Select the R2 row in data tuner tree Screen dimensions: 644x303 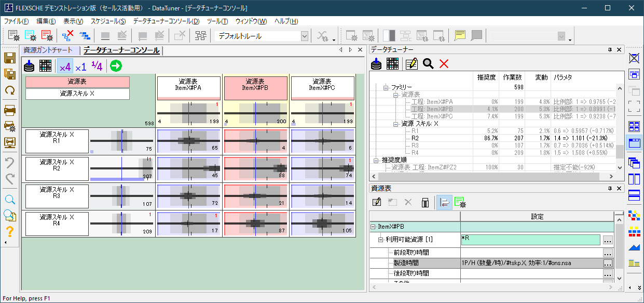(x=415, y=138)
